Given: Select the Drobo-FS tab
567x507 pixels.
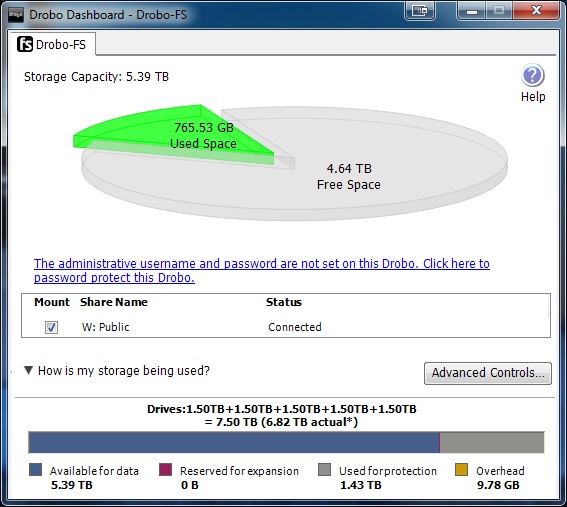Looking at the screenshot, I should (x=52, y=44).
